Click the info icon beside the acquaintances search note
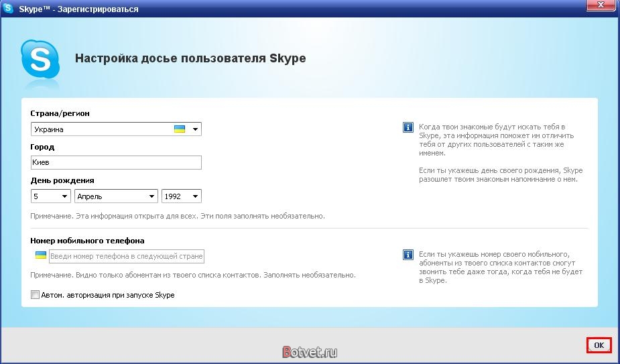 (408, 127)
